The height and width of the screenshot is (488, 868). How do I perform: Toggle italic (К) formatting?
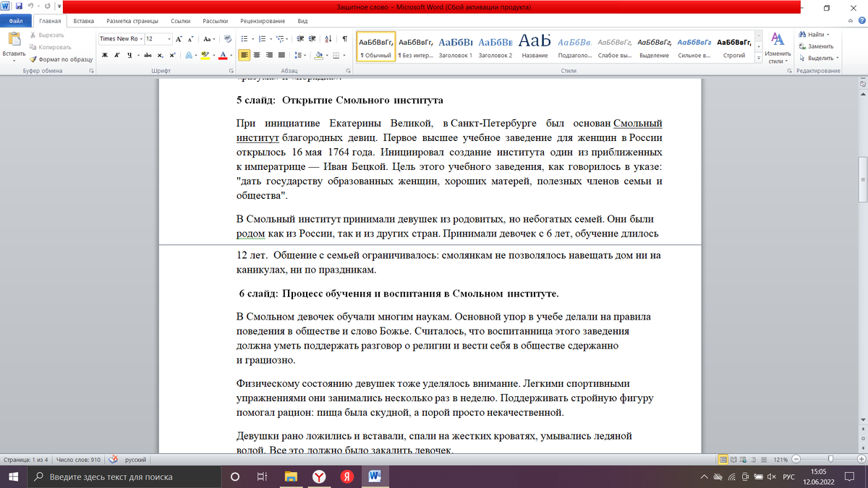[116, 55]
